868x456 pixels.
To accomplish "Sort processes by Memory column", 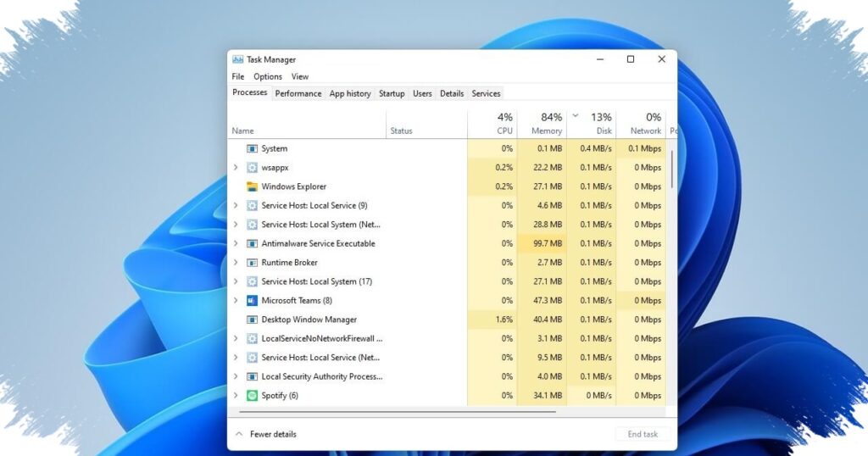I will click(x=542, y=125).
